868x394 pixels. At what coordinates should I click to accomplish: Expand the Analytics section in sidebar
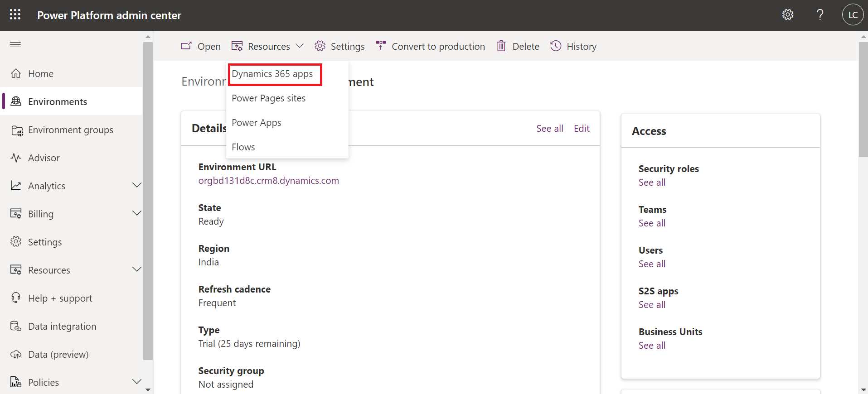(x=136, y=186)
